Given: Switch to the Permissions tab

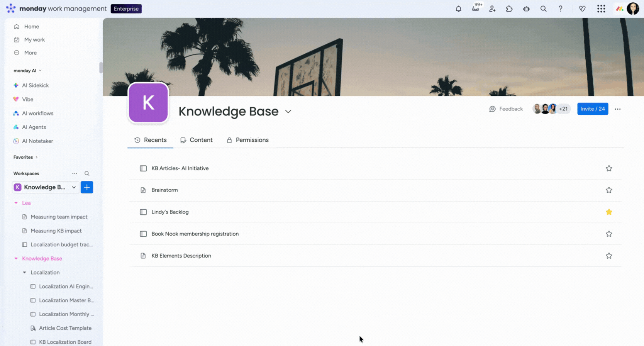Looking at the screenshot, I should (x=247, y=140).
